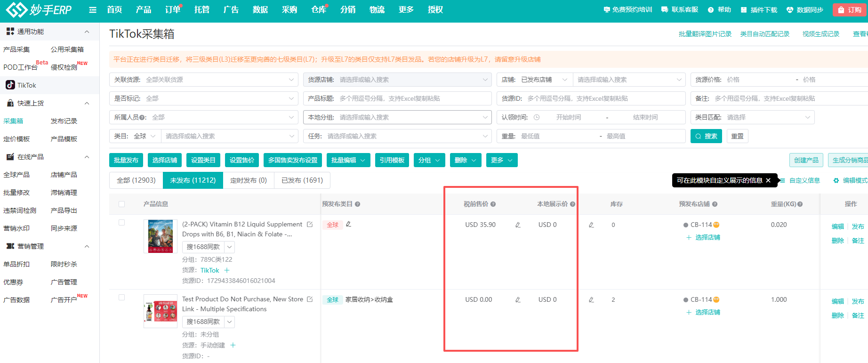868x363 pixels.
Task: Click 数据同步 in the top bar
Action: 805,10
